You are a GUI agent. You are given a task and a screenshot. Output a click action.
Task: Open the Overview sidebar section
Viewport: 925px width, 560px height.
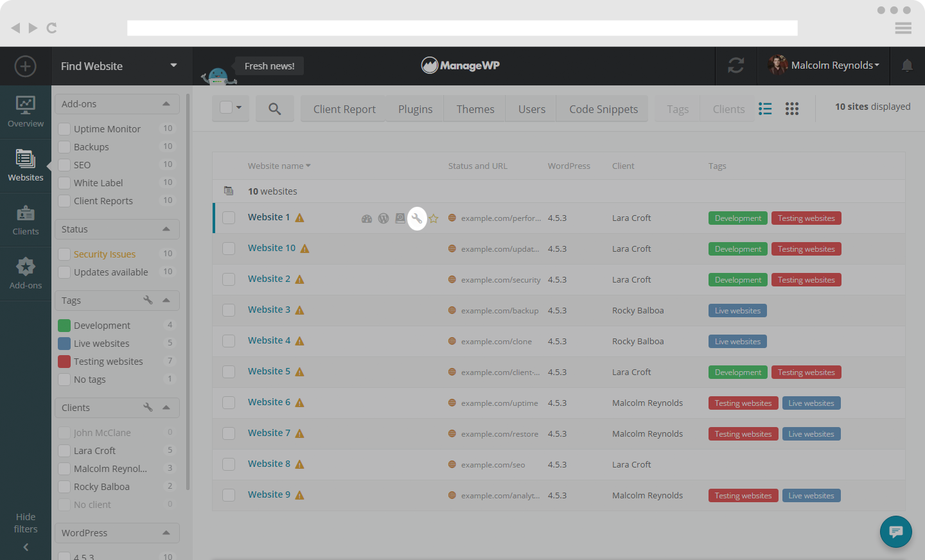26,112
